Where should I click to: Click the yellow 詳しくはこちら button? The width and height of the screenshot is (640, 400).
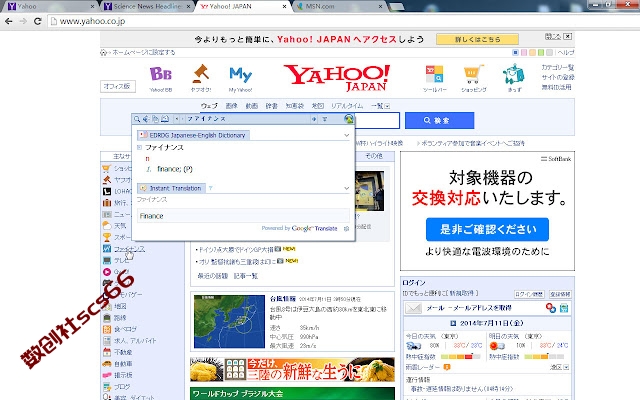pos(477,39)
